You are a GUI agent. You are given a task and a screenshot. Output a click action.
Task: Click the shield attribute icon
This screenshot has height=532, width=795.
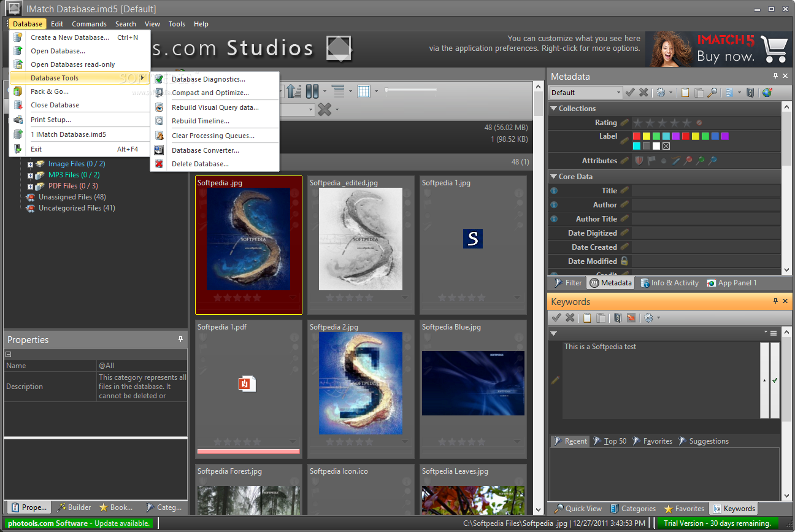[639, 161]
